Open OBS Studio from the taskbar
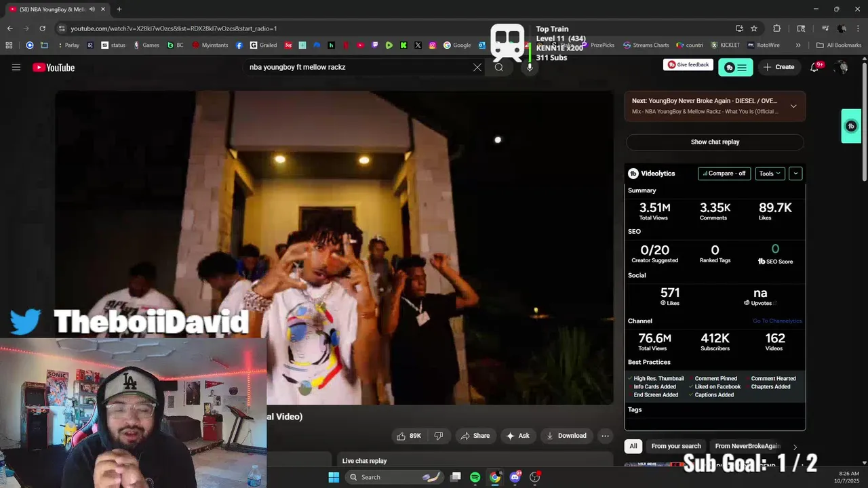 [x=534, y=477]
